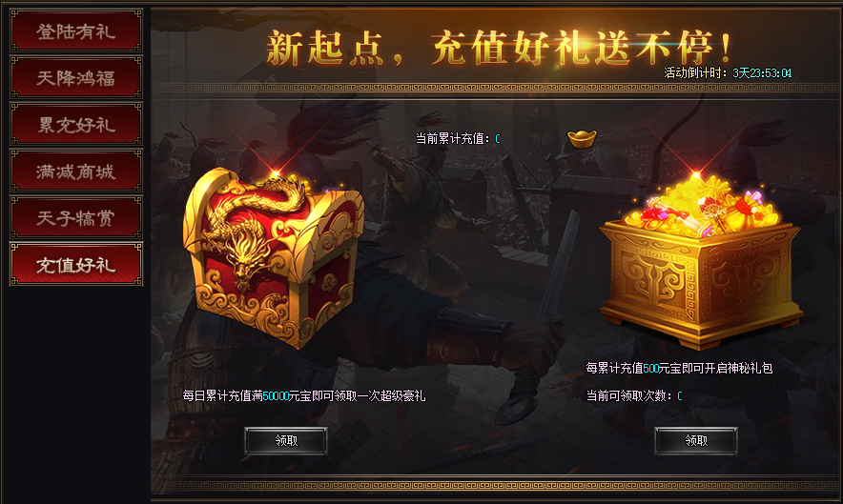Image resolution: width=843 pixels, height=504 pixels.
Task: Select the 累充好礼 sidebar tab
Action: pyautogui.click(x=75, y=125)
